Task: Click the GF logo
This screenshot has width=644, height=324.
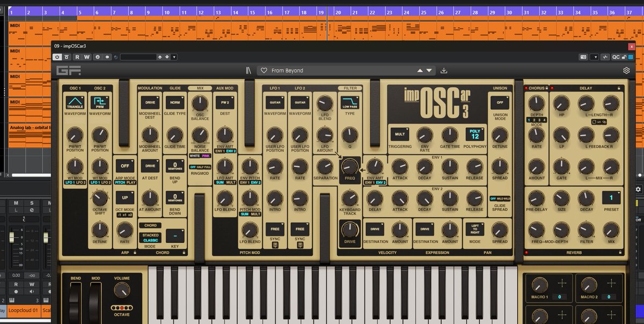Action: 68,70
